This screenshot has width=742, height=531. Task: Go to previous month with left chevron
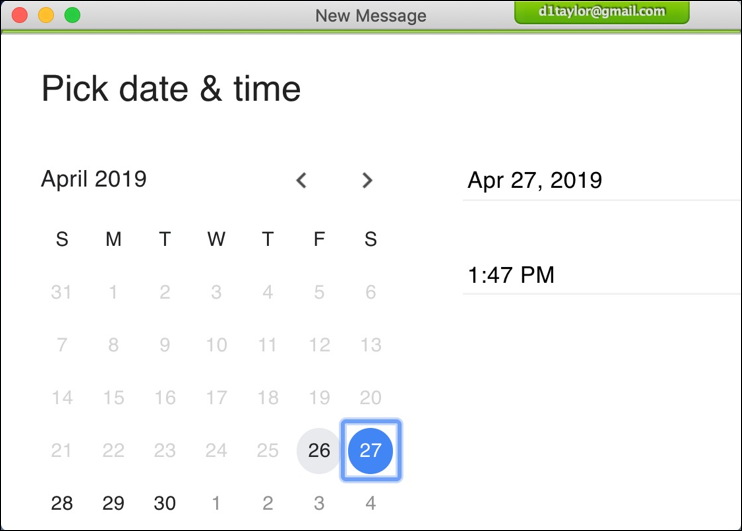click(x=301, y=180)
